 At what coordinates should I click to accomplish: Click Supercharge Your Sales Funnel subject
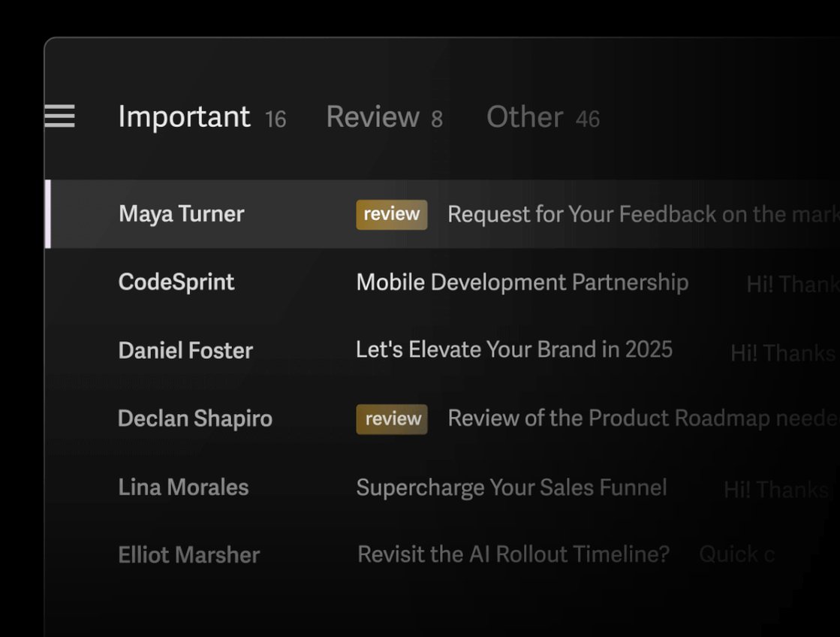pyautogui.click(x=512, y=488)
